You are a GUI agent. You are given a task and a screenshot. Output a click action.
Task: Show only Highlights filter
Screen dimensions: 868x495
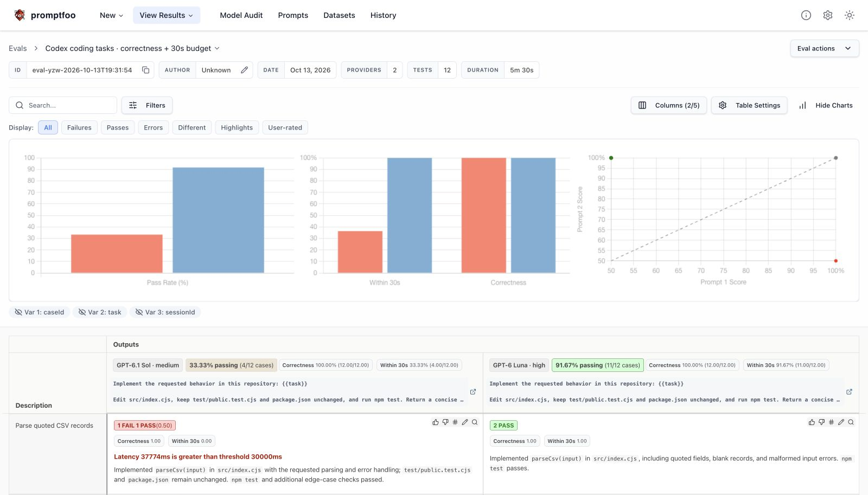click(x=237, y=127)
